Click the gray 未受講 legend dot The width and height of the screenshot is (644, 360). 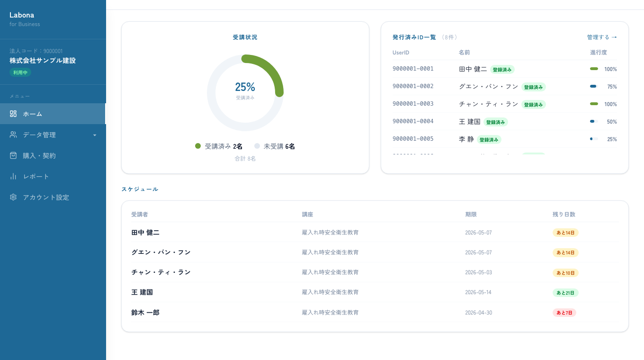(x=257, y=146)
